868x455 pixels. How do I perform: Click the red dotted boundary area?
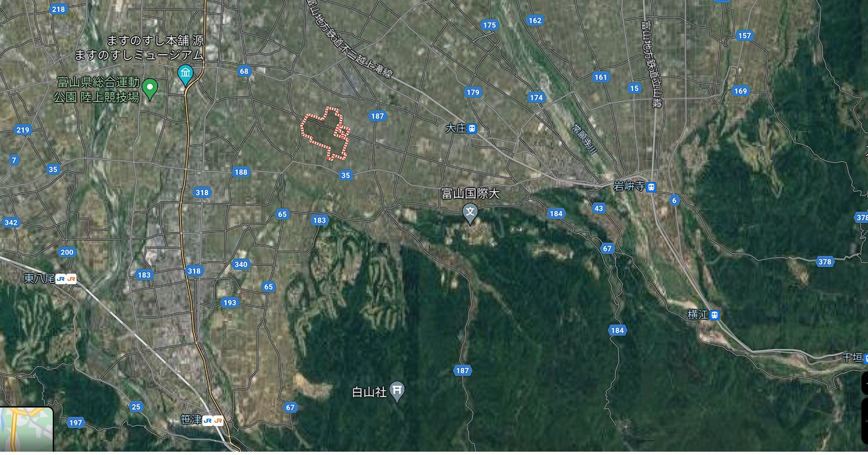pyautogui.click(x=325, y=133)
